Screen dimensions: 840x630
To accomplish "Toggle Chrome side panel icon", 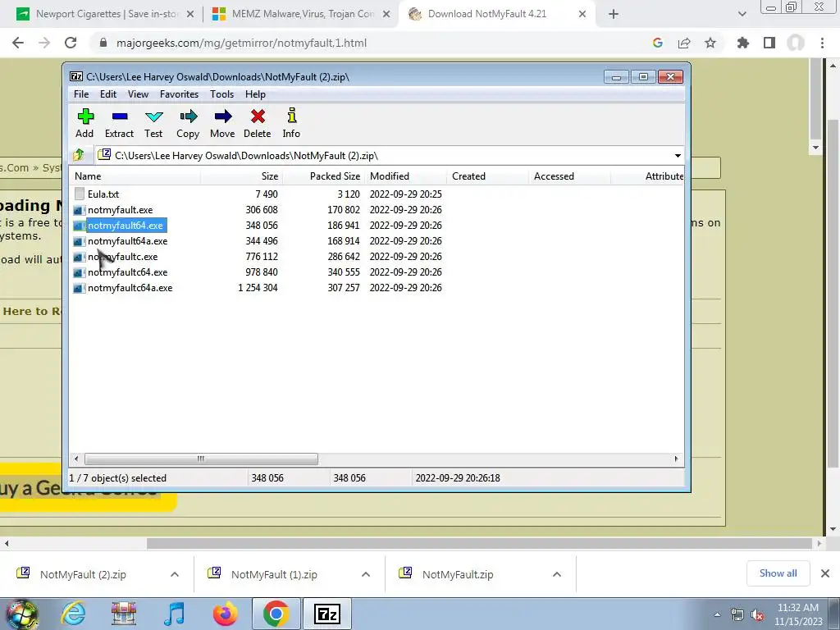I will pyautogui.click(x=769, y=43).
